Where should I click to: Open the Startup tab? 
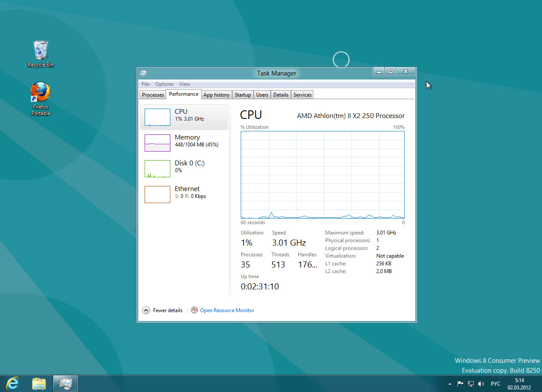(243, 95)
